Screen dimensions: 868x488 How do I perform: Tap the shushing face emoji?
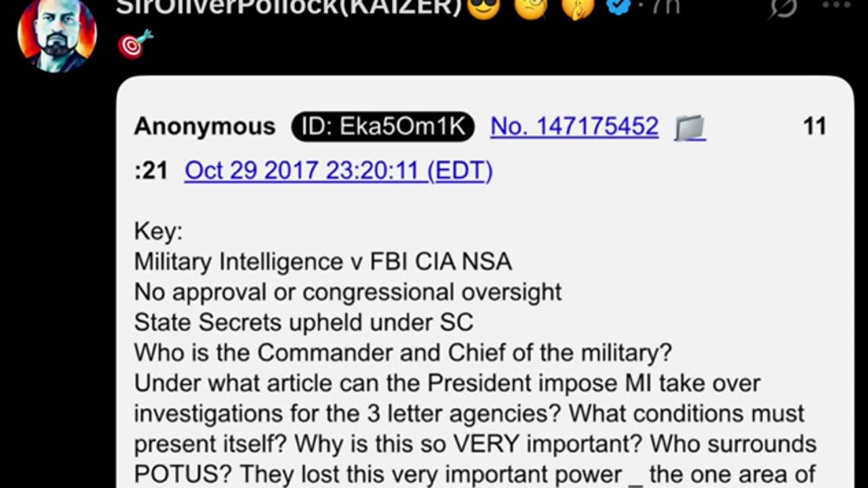(578, 7)
